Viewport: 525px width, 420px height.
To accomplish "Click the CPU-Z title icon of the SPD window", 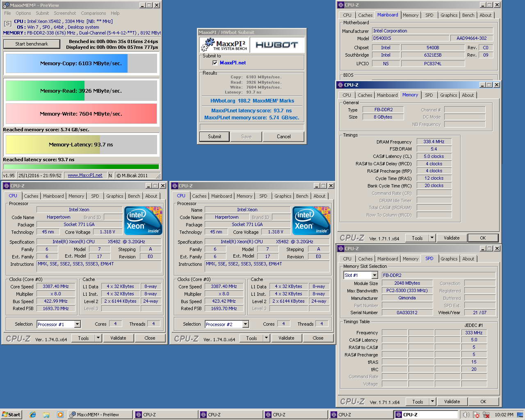I will point(340,249).
